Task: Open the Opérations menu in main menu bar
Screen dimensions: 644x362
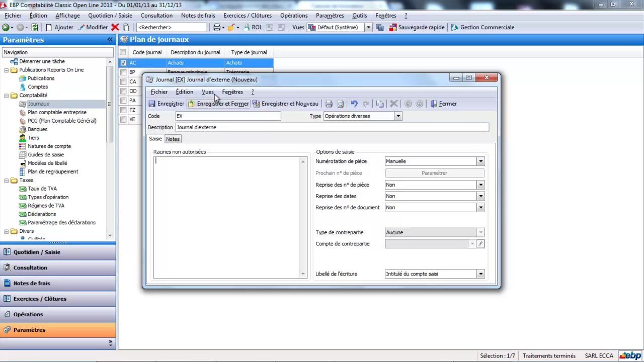Action: (x=294, y=16)
